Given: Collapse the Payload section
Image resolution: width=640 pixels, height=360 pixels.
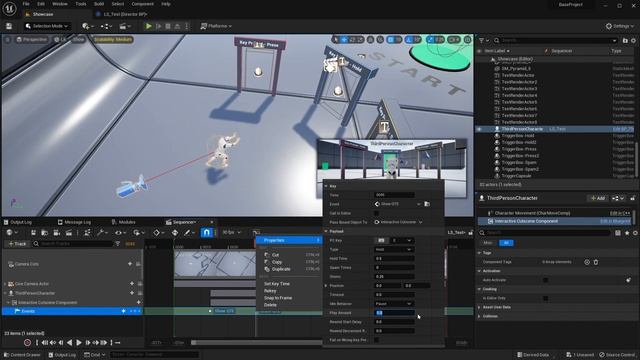Looking at the screenshot, I should pos(326,231).
